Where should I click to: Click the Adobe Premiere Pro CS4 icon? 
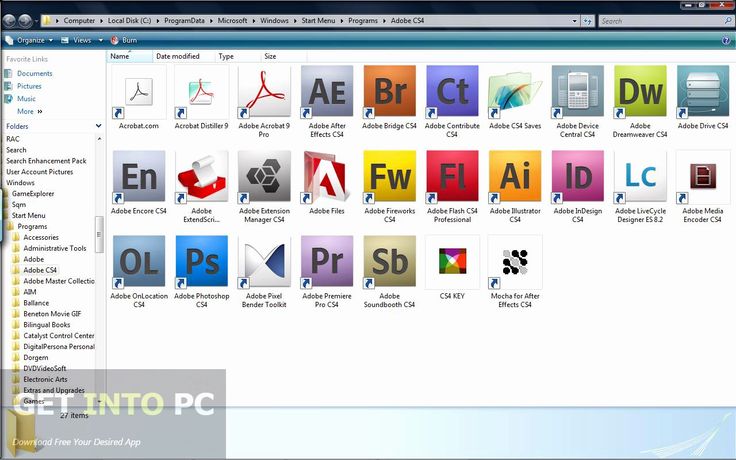point(327,262)
